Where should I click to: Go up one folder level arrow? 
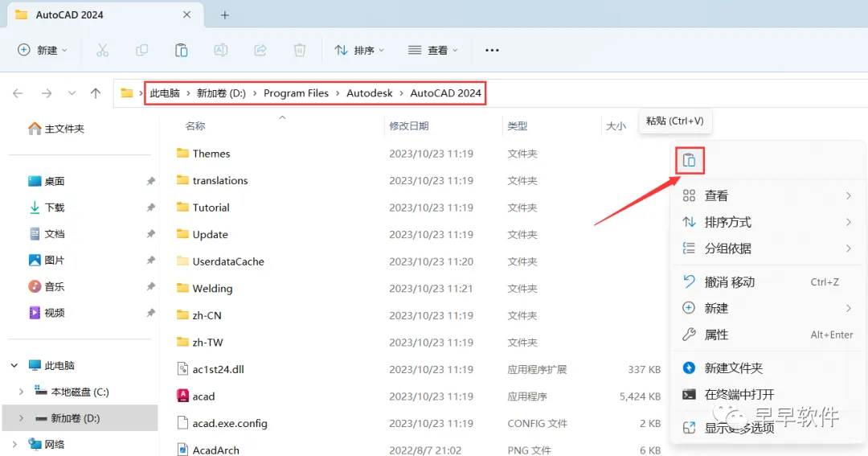tap(96, 93)
